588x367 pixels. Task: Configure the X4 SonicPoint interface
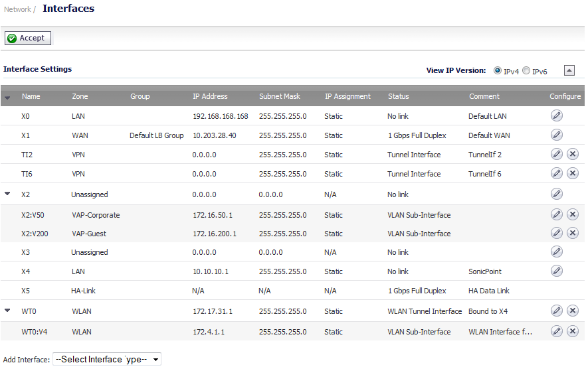coord(557,271)
